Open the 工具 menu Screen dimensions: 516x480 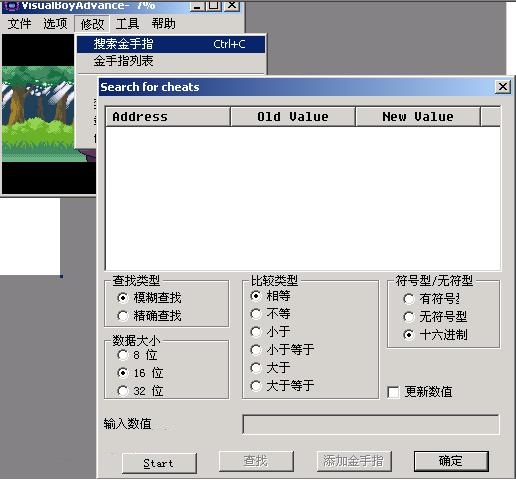tap(127, 24)
